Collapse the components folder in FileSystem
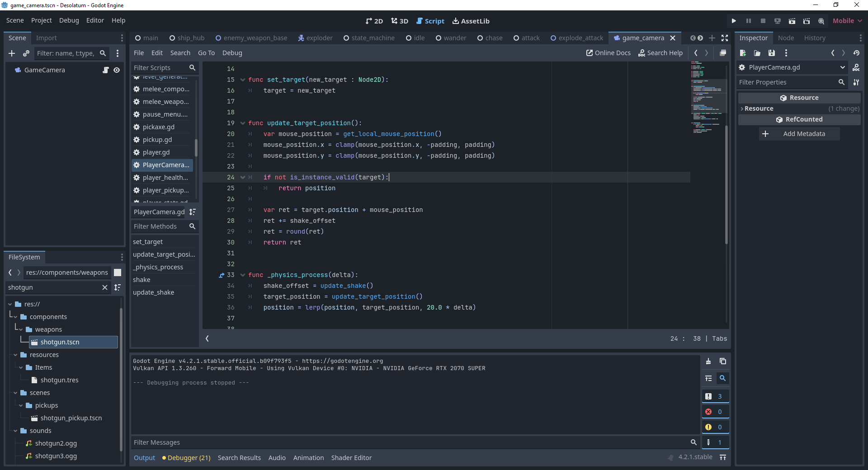Viewport: 868px width, 470px height. point(15,317)
